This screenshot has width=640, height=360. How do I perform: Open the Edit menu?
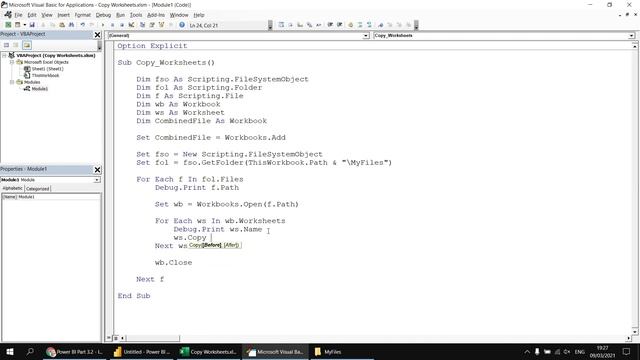pos(32,15)
